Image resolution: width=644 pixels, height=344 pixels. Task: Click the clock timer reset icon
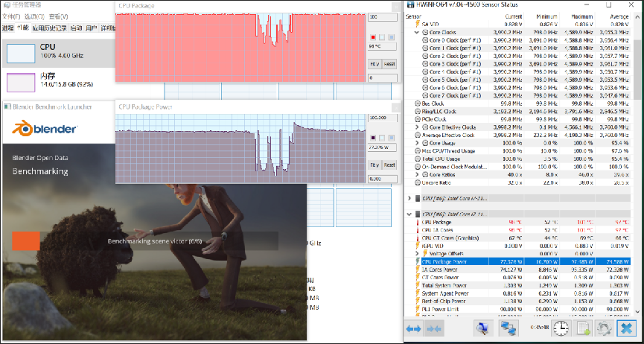click(x=561, y=328)
